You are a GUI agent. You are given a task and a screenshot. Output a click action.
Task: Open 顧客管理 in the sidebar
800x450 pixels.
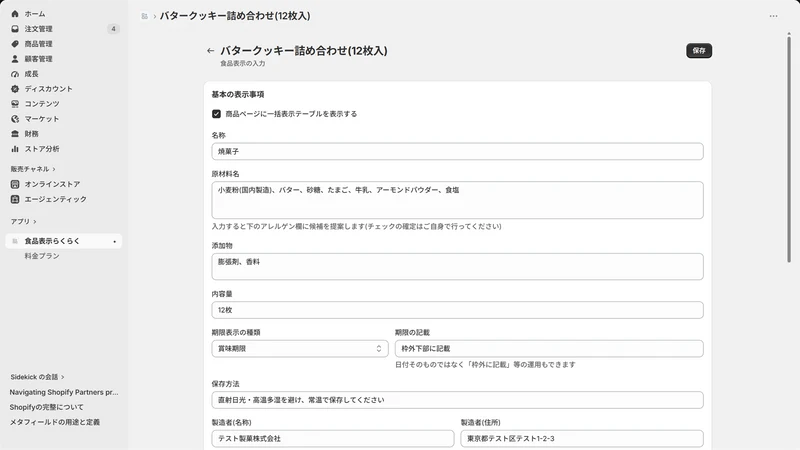pos(38,59)
